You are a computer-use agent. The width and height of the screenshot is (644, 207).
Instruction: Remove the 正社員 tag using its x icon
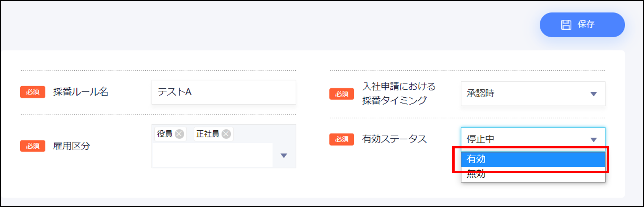[226, 134]
